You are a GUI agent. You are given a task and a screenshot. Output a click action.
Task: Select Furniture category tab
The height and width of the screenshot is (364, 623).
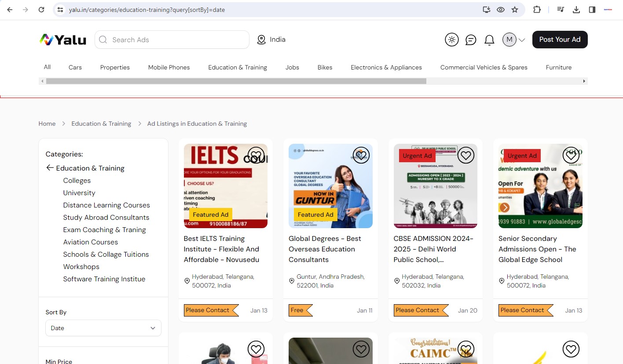tap(559, 67)
